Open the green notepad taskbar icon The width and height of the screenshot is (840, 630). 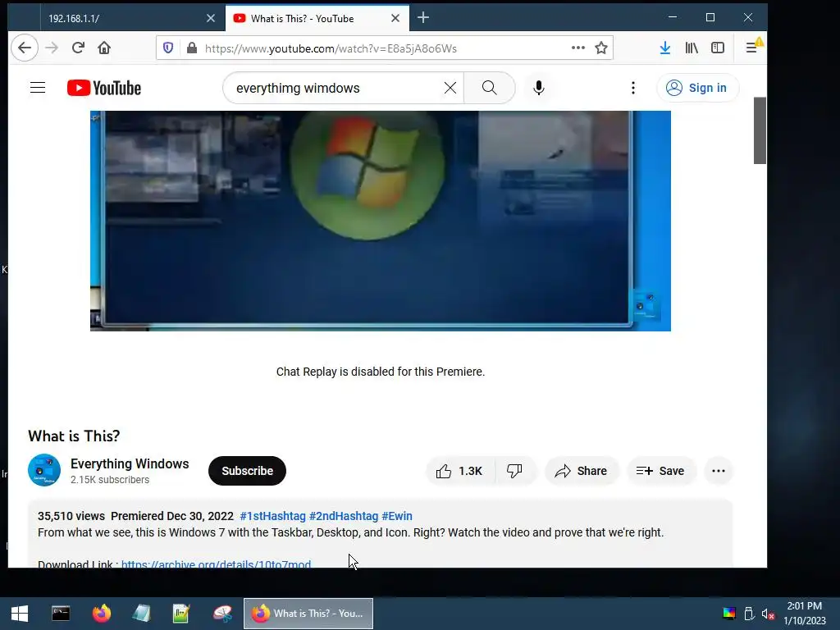click(181, 614)
